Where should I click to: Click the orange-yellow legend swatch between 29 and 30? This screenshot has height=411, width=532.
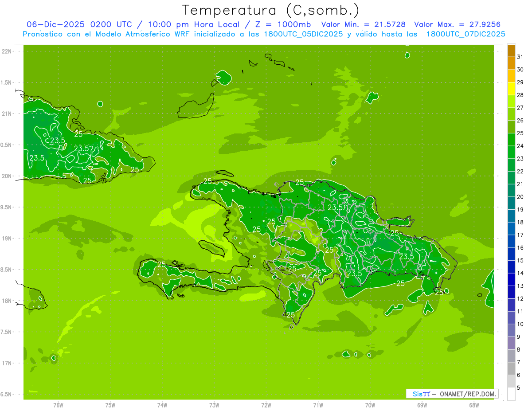[511, 76]
